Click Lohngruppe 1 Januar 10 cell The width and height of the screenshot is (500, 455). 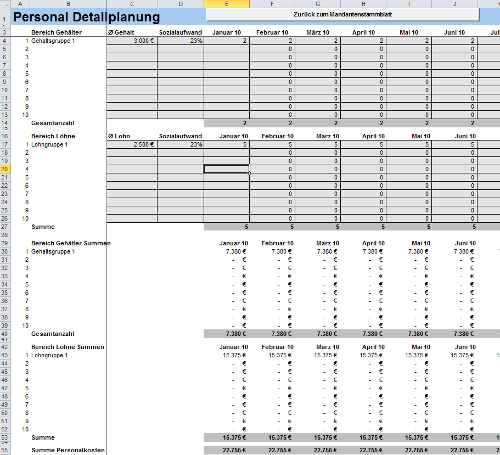(227, 144)
